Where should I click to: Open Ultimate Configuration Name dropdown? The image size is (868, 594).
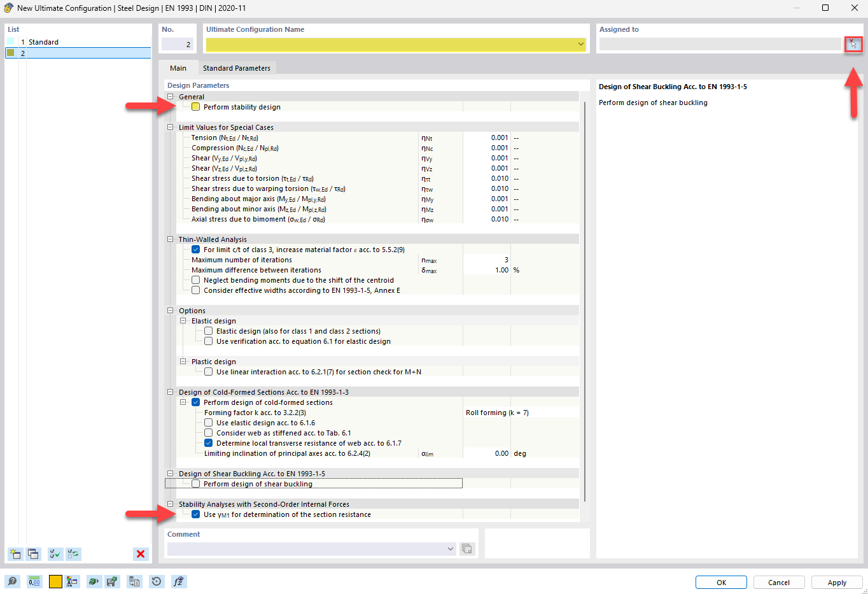coord(580,44)
